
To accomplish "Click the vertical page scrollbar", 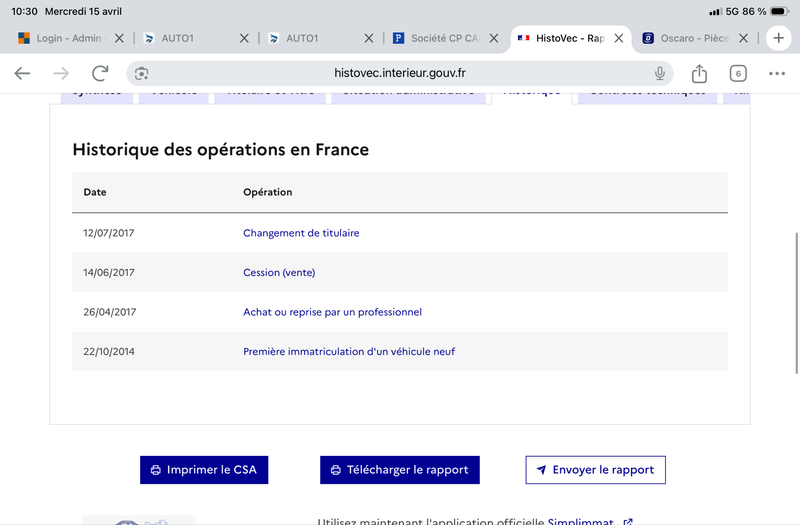I will click(796, 304).
